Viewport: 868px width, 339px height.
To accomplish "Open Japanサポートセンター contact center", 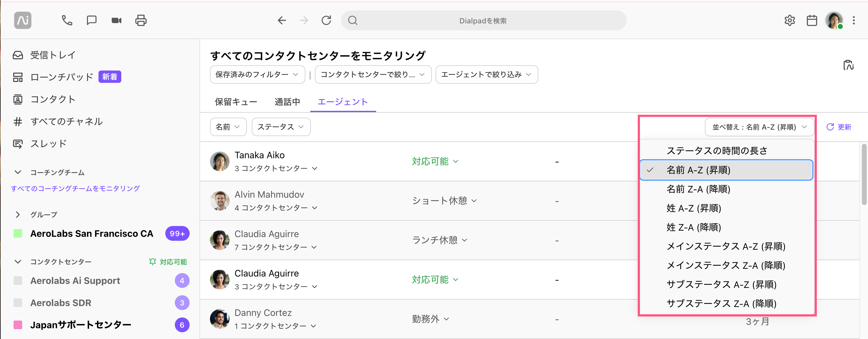I will pyautogui.click(x=81, y=325).
